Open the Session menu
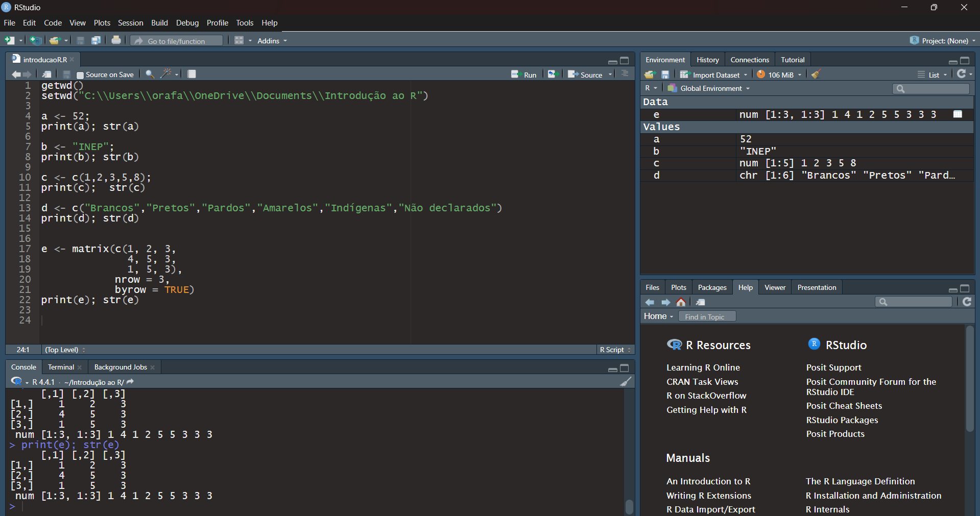Viewport: 980px width, 516px height. (x=130, y=23)
